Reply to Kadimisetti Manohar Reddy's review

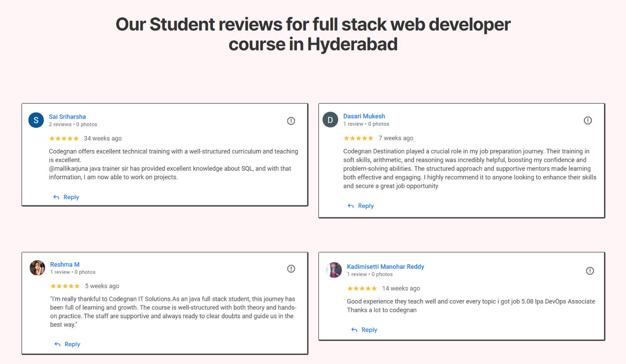365,330
